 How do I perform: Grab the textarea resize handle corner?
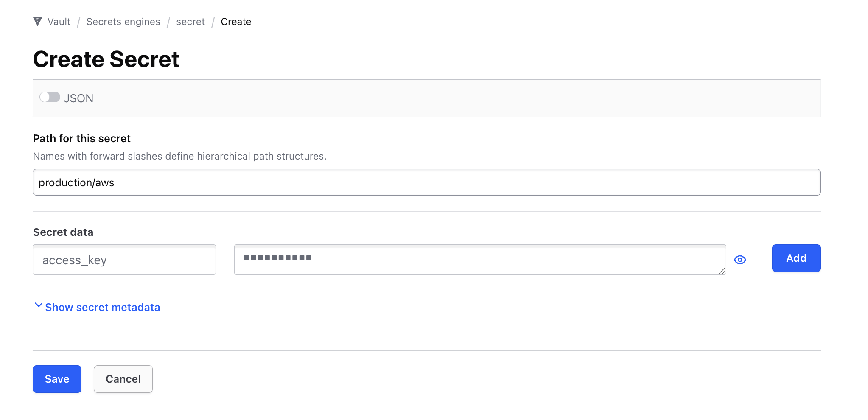[x=722, y=271]
